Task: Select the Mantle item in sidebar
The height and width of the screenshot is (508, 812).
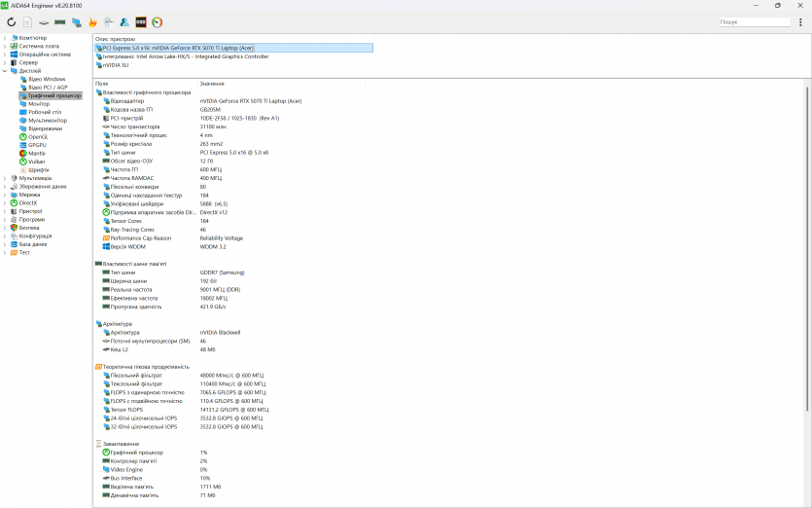Action: tap(37, 154)
